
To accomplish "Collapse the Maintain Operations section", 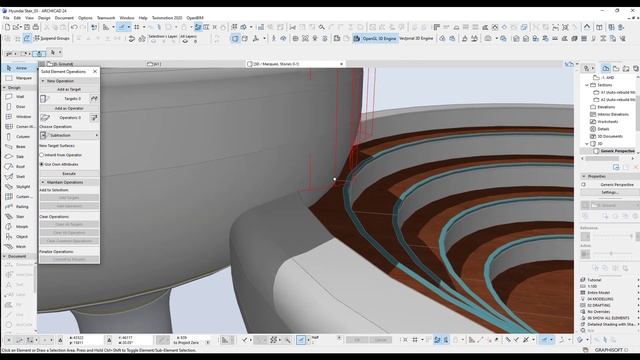I will point(43,182).
